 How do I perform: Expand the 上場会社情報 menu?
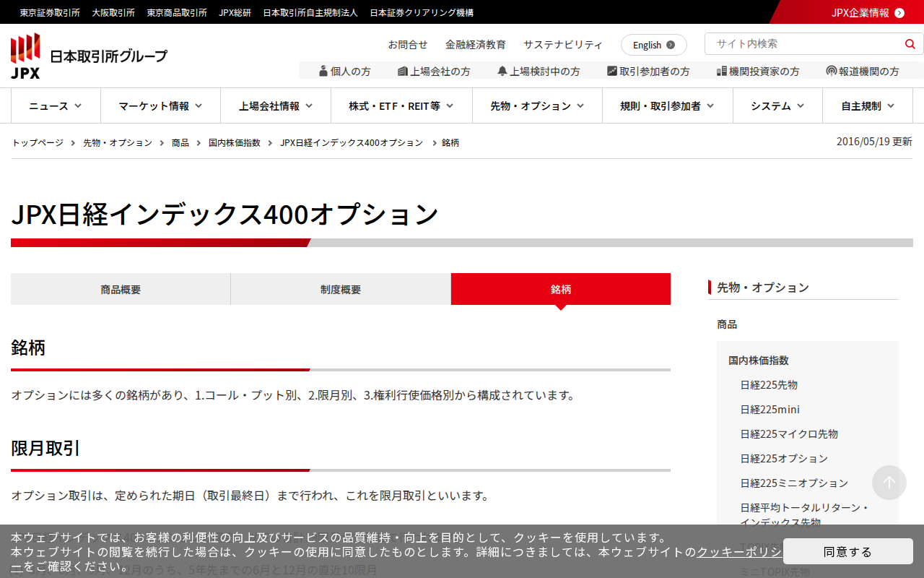pyautogui.click(x=276, y=105)
